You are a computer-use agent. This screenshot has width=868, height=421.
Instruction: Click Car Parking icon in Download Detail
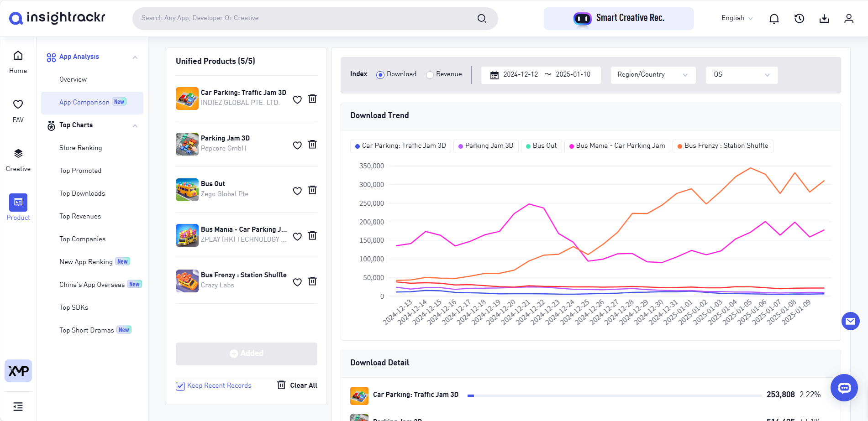click(359, 395)
